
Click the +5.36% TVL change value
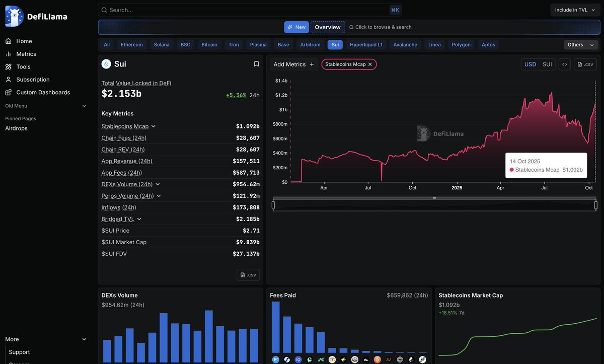(x=236, y=95)
